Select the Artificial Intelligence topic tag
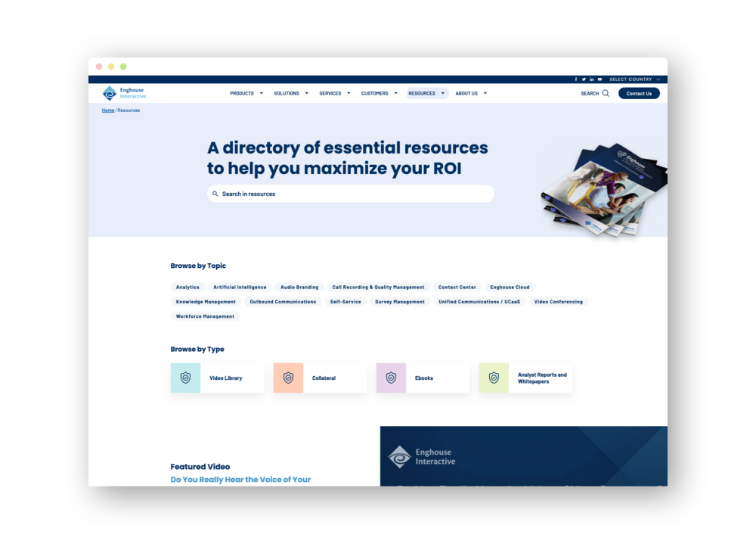This screenshot has height=544, width=756. coord(240,288)
